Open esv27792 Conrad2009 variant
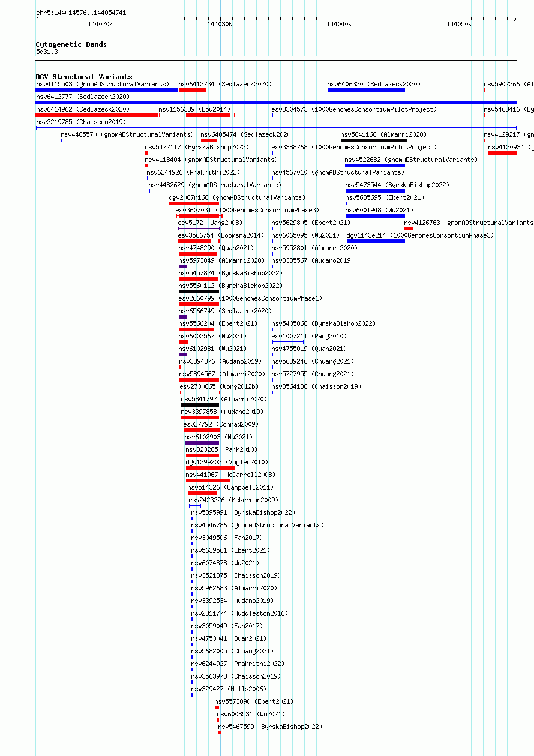The width and height of the screenshot is (534, 756). 221,424
